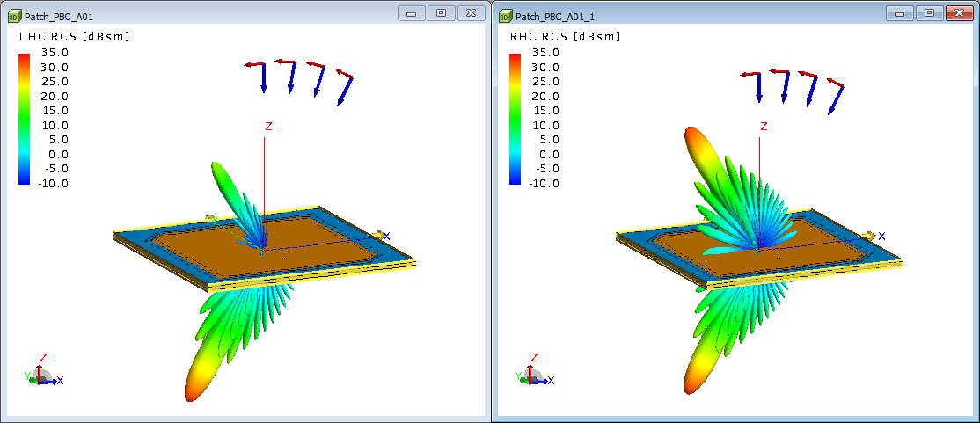Click the yellow X-axis arrow in the left view
This screenshot has width=980, height=423.
click(379, 235)
